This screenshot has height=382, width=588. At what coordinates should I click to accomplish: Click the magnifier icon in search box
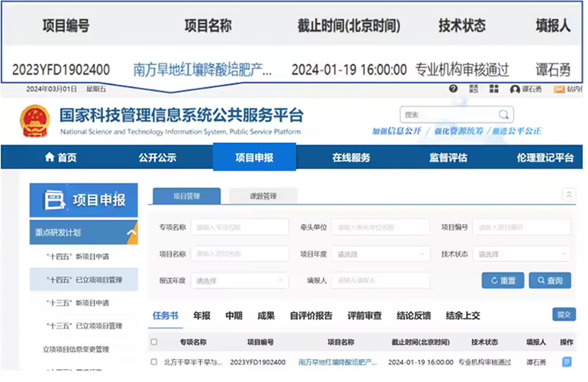(504, 115)
